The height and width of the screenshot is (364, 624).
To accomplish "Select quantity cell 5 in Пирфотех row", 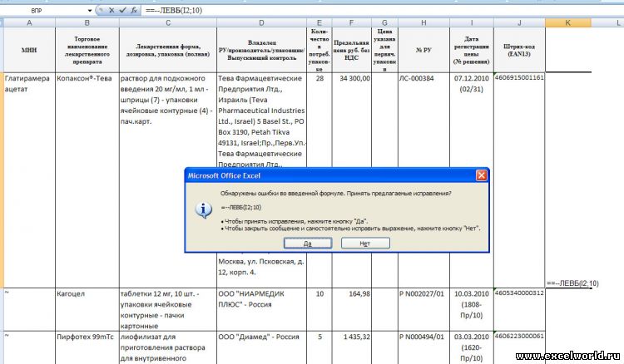I will click(319, 347).
